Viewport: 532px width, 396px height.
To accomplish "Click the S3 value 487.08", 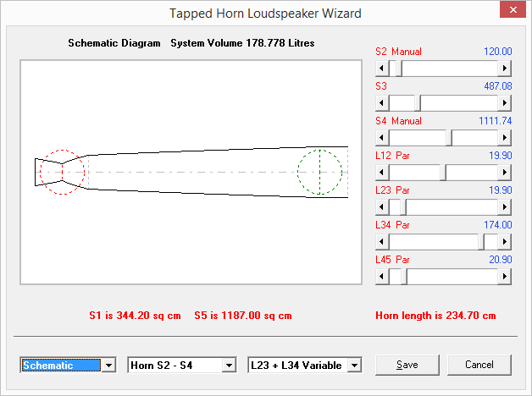I will click(498, 86).
